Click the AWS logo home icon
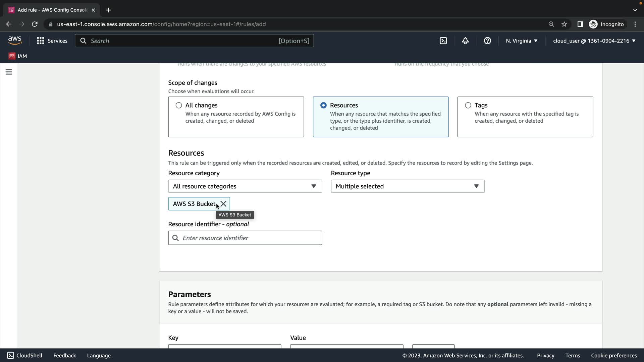 point(15,41)
